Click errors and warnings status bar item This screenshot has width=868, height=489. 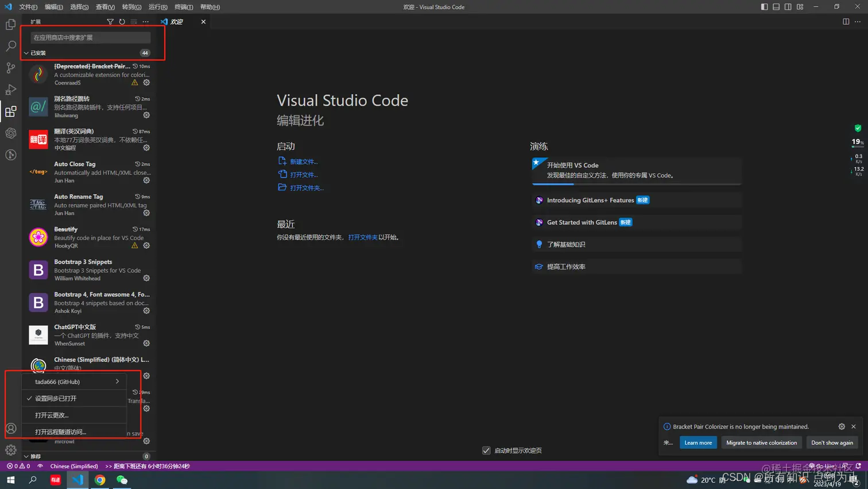(x=18, y=466)
